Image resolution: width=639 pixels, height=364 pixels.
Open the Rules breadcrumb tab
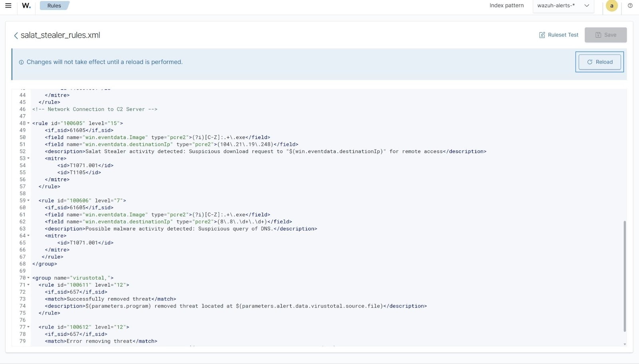coord(54,6)
